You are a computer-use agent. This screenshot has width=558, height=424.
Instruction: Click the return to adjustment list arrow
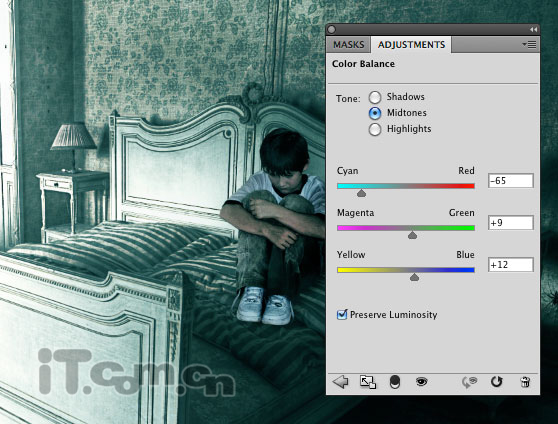click(341, 382)
